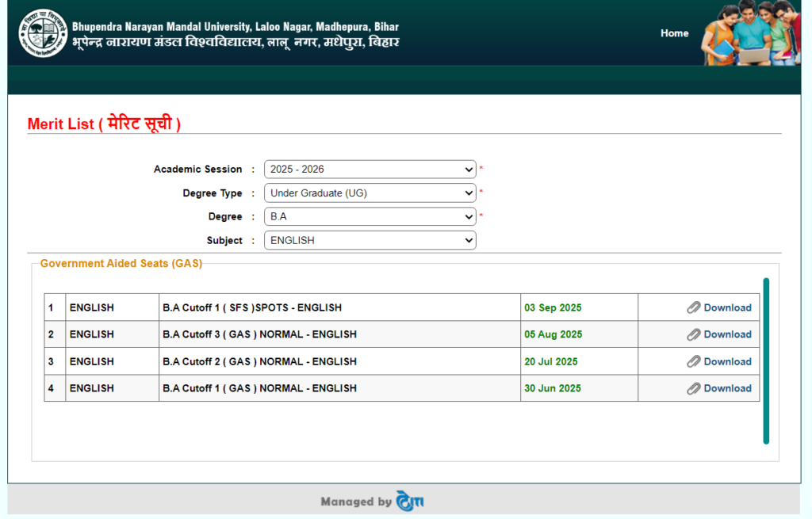
Task: Open the Degree Type dropdown
Action: tap(370, 193)
